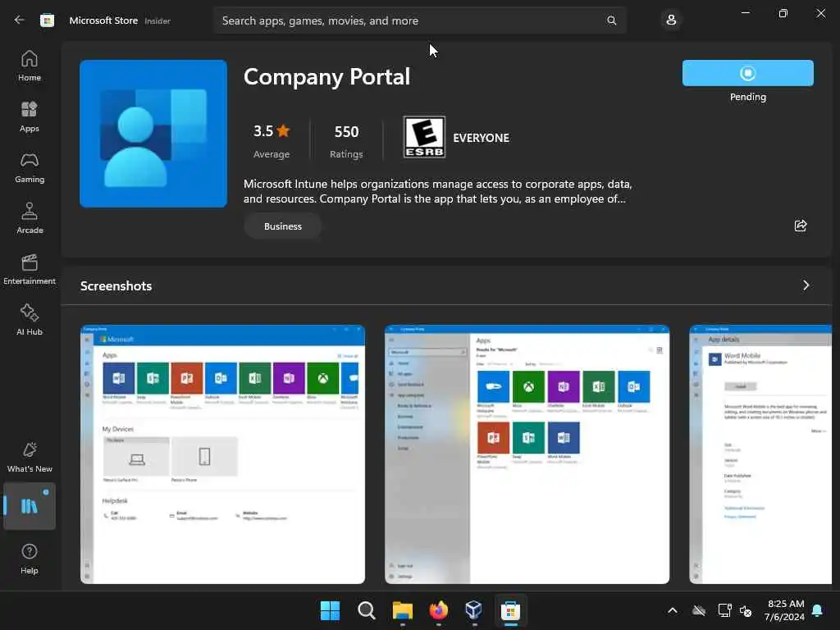Click the search magnifier icon
The width and height of the screenshot is (840, 630).
[611, 21]
